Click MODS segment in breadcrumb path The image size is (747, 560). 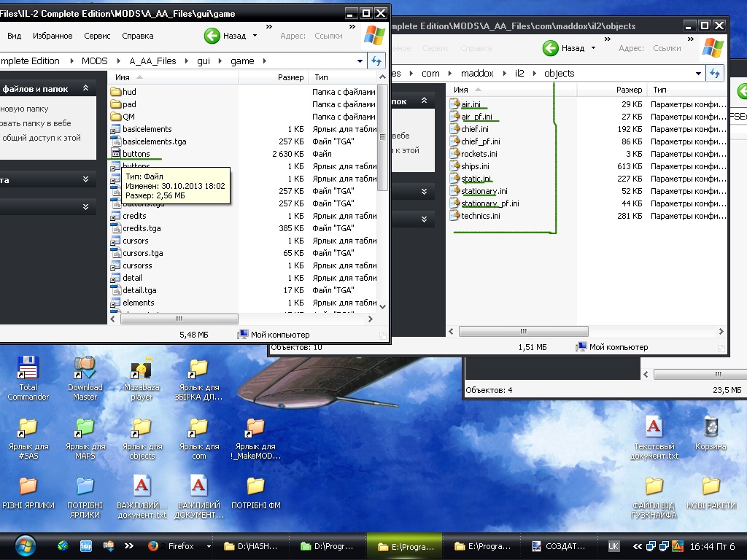click(94, 61)
